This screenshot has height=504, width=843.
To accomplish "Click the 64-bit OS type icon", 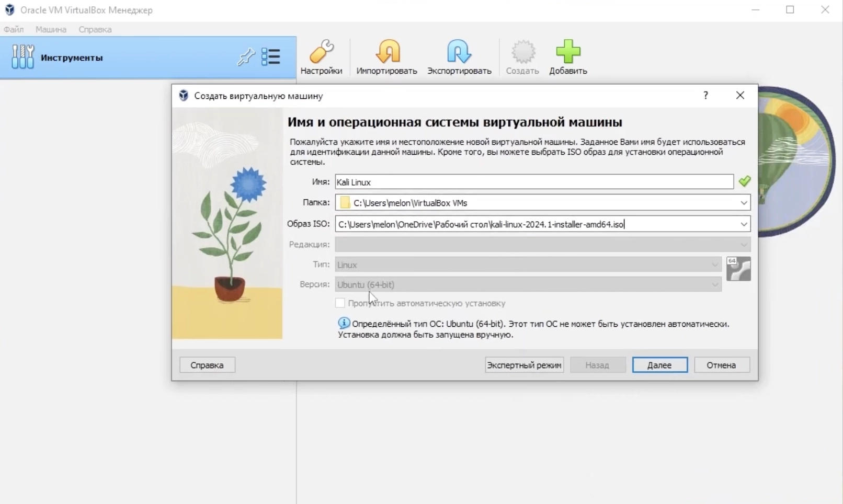I will (738, 268).
